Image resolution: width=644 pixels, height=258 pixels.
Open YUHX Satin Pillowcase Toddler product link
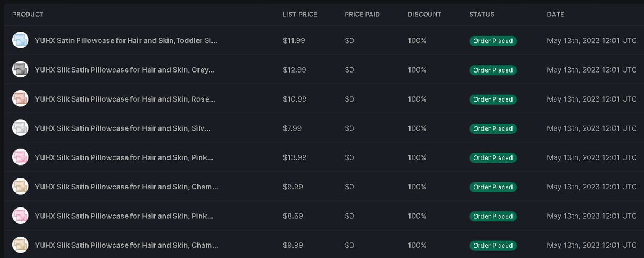point(126,40)
